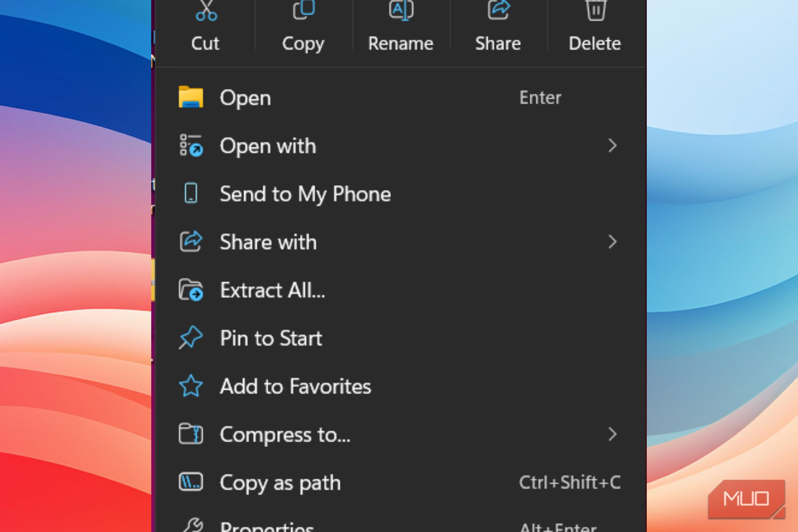This screenshot has height=532, width=798.
Task: Expand the Share with submenu chevron
Action: pos(612,242)
